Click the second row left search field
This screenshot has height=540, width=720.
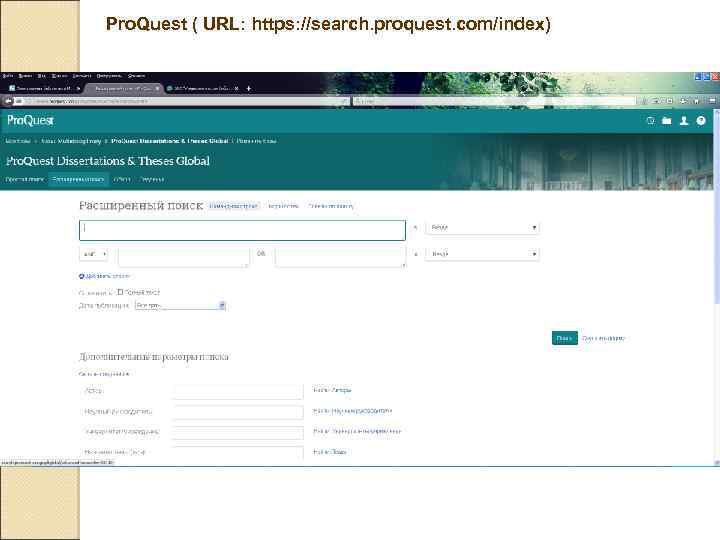(184, 257)
